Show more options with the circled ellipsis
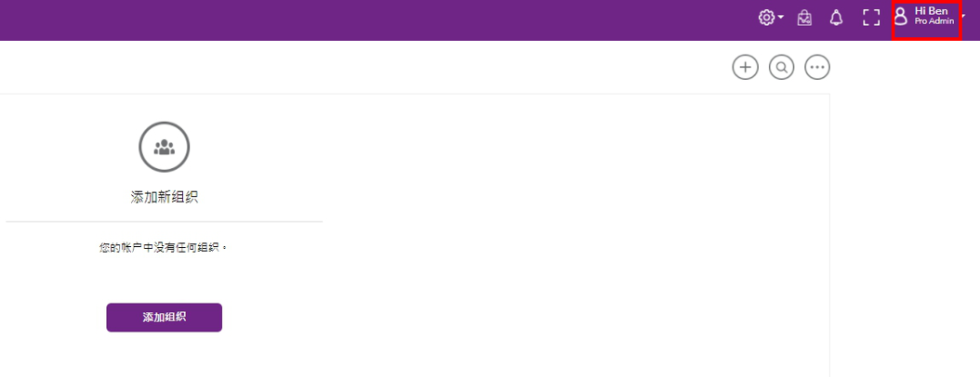The image size is (980, 377). pos(817,67)
